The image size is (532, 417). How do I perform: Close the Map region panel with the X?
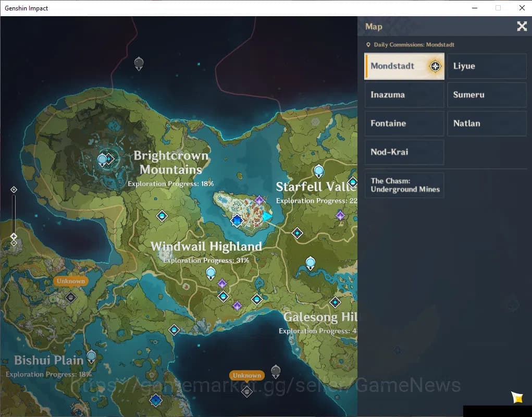pyautogui.click(x=522, y=26)
